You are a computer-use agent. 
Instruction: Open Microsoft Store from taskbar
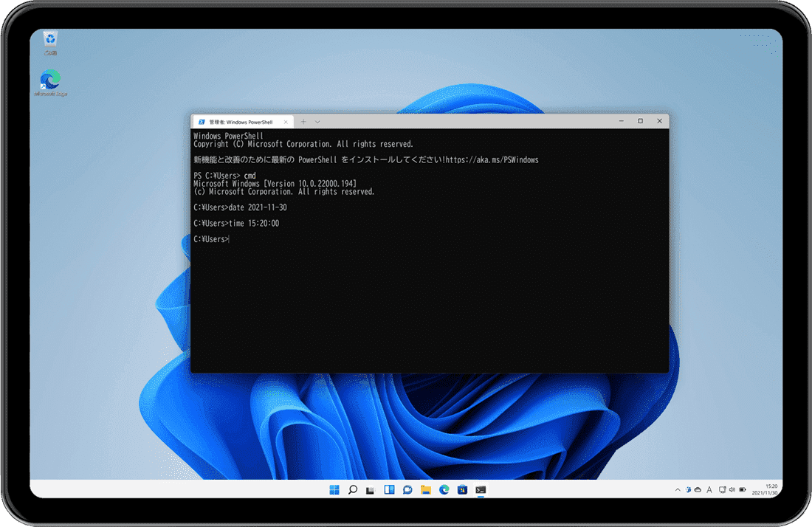tap(462, 490)
